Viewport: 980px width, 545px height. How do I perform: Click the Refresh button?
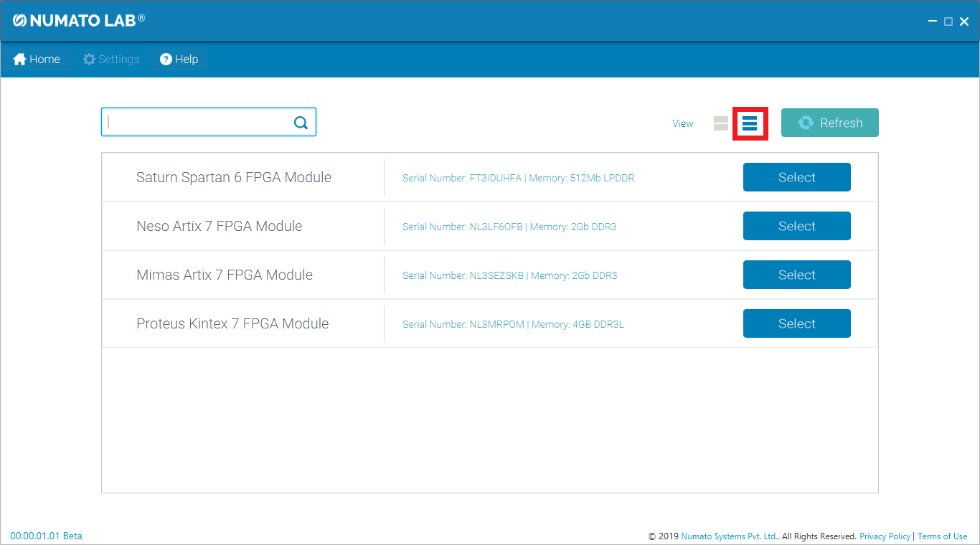click(829, 123)
